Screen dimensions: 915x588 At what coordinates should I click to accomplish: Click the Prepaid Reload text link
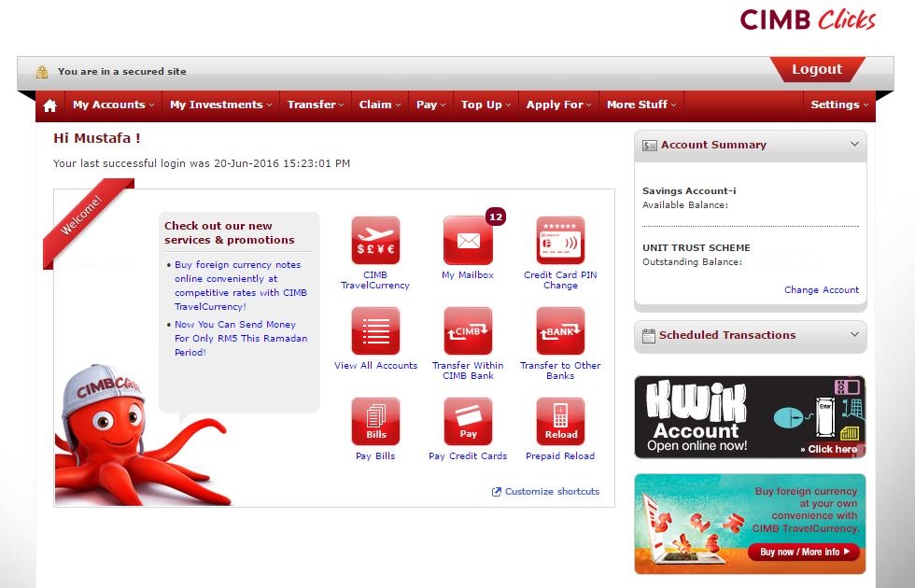(x=560, y=456)
